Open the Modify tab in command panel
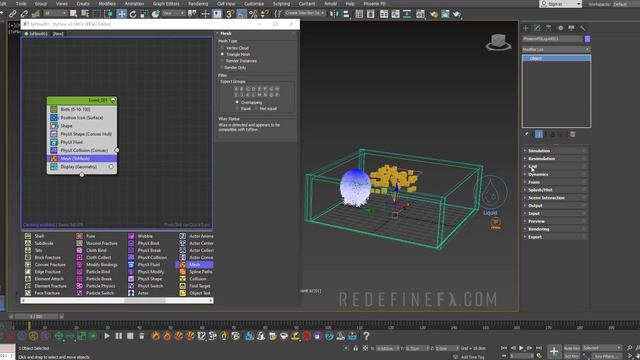 tap(537, 28)
